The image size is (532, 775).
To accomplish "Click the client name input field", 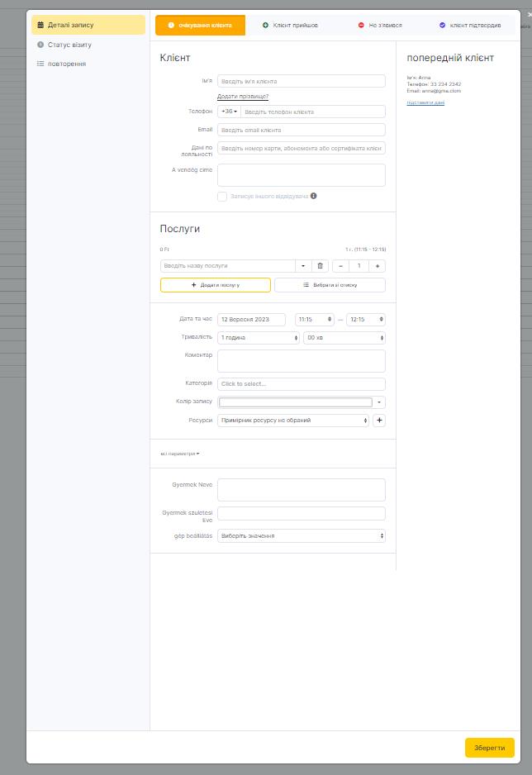I will 302,81.
